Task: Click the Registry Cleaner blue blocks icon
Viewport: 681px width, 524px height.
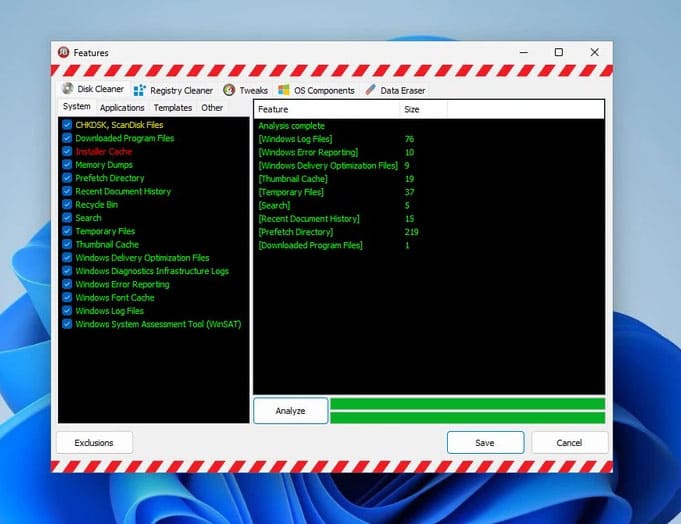Action: pyautogui.click(x=139, y=90)
